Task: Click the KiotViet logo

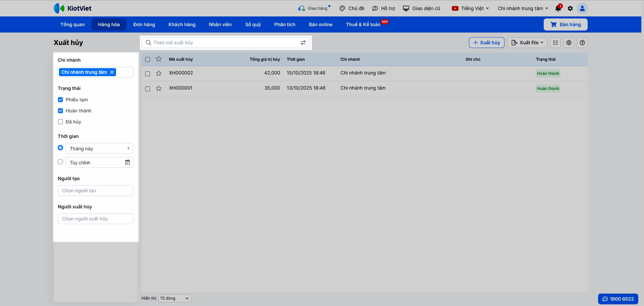Action: pyautogui.click(x=72, y=8)
